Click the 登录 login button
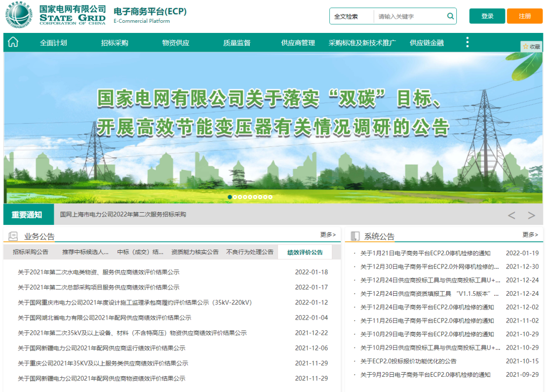The width and height of the screenshot is (547, 392). pyautogui.click(x=487, y=16)
